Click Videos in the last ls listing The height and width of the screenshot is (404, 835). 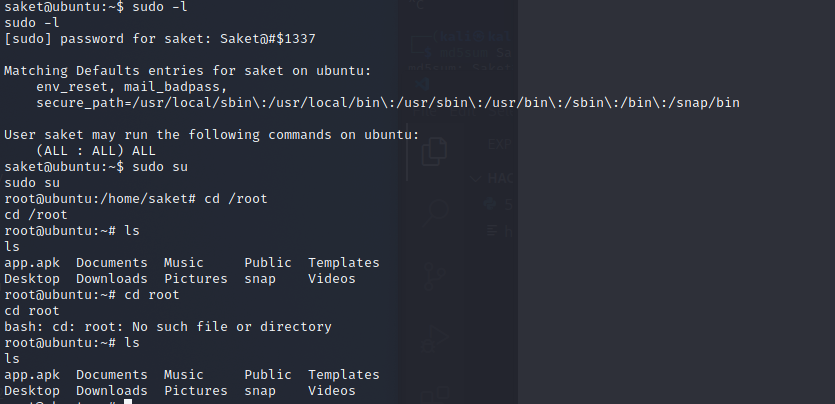pos(332,391)
